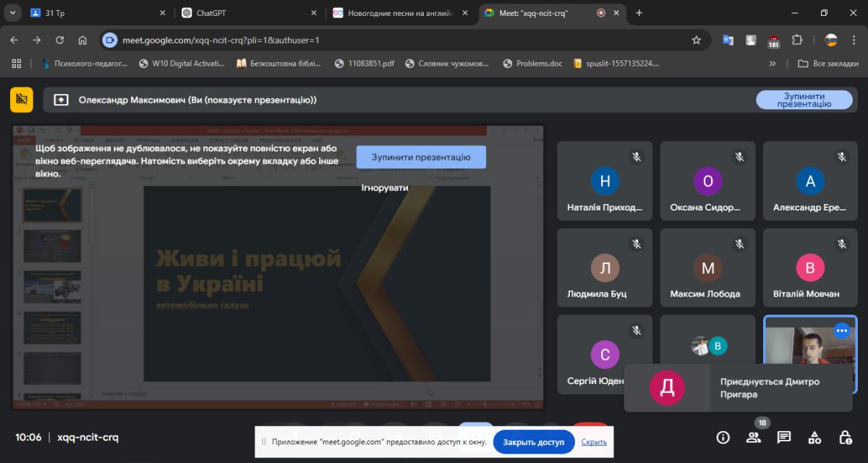Screen dimensions: 868x463
Task: Click the "Закрыть доступ" button
Action: tap(534, 442)
